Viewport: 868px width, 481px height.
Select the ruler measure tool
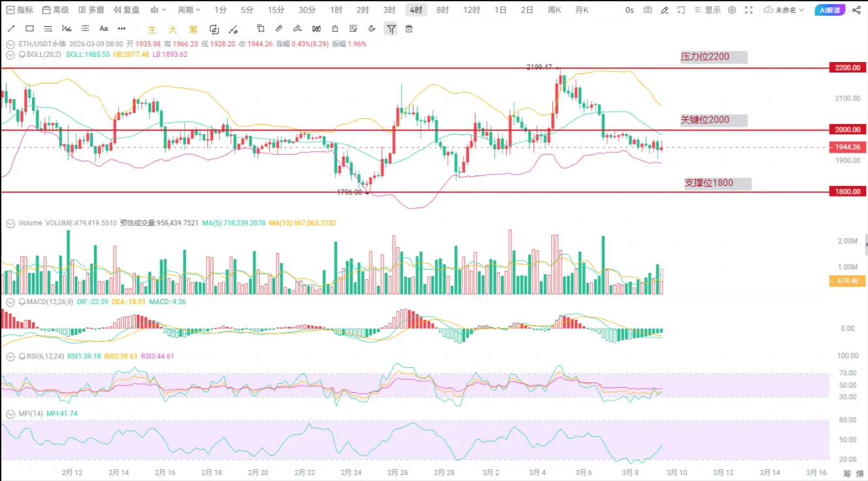(x=279, y=28)
